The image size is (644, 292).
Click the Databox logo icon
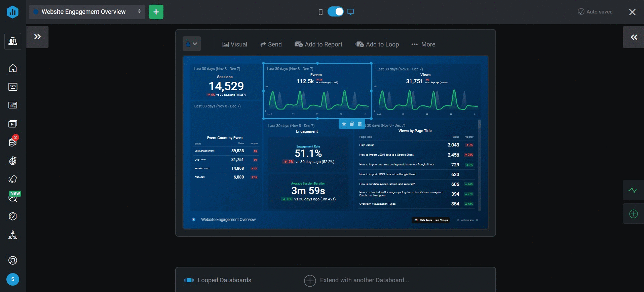[x=12, y=12]
